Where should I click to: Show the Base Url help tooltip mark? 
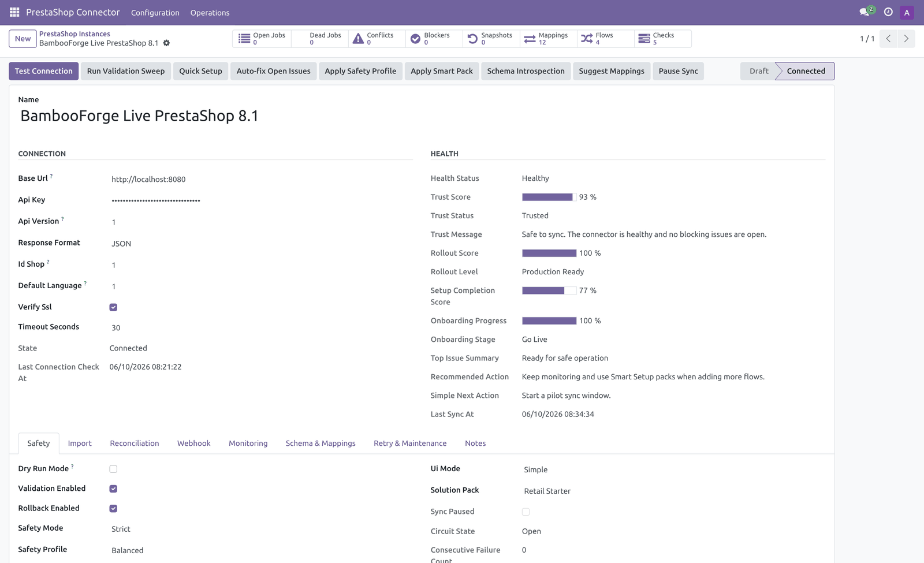(x=51, y=176)
